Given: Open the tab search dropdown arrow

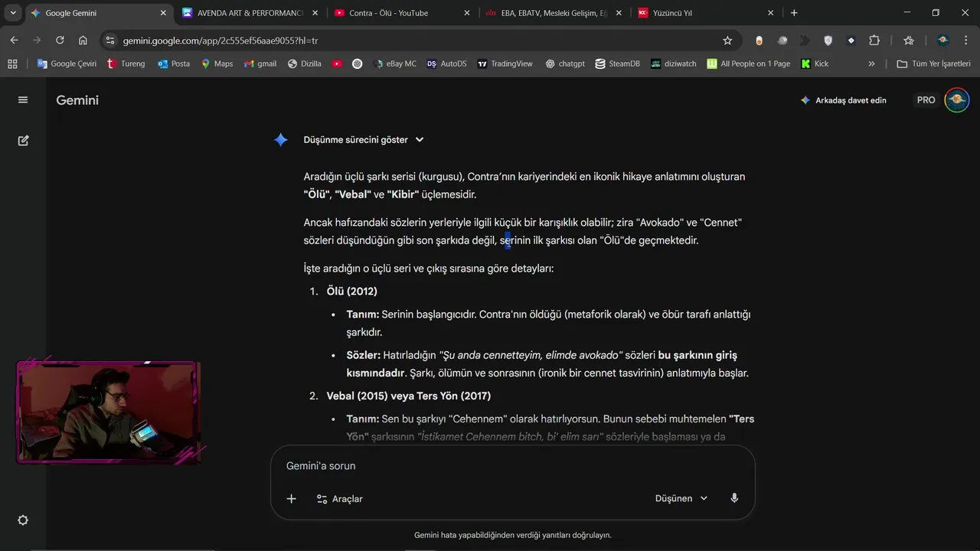Looking at the screenshot, I should (13, 13).
